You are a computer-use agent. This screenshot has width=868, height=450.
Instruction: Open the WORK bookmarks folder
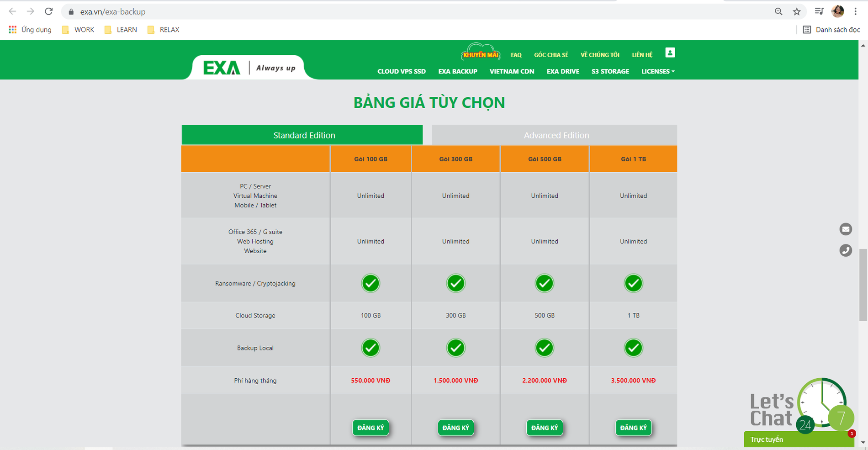coord(77,29)
